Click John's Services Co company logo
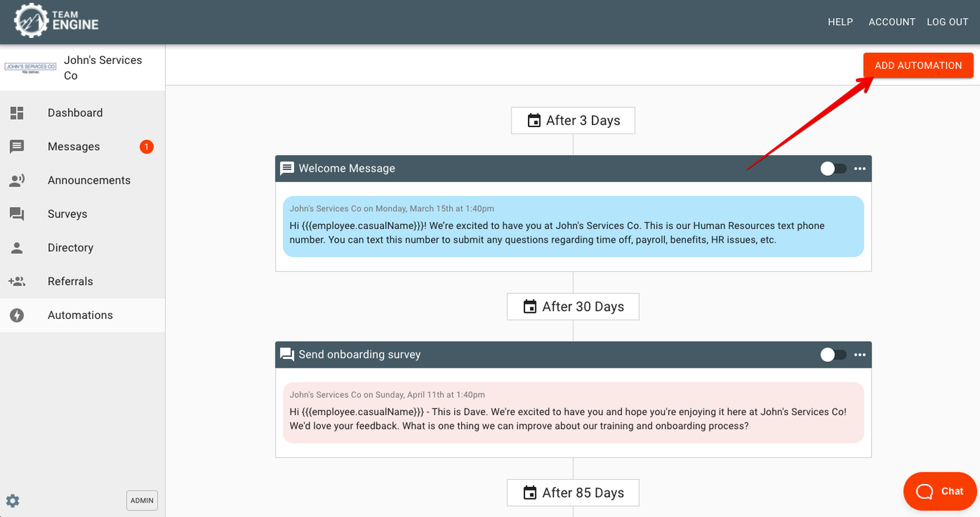Viewport: 980px width, 517px height. tap(30, 67)
